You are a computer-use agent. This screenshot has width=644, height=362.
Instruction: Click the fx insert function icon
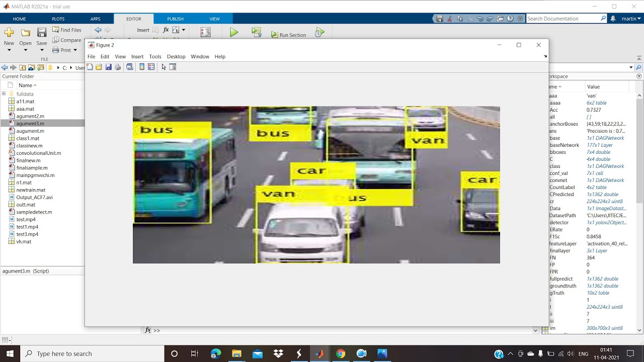click(x=166, y=30)
